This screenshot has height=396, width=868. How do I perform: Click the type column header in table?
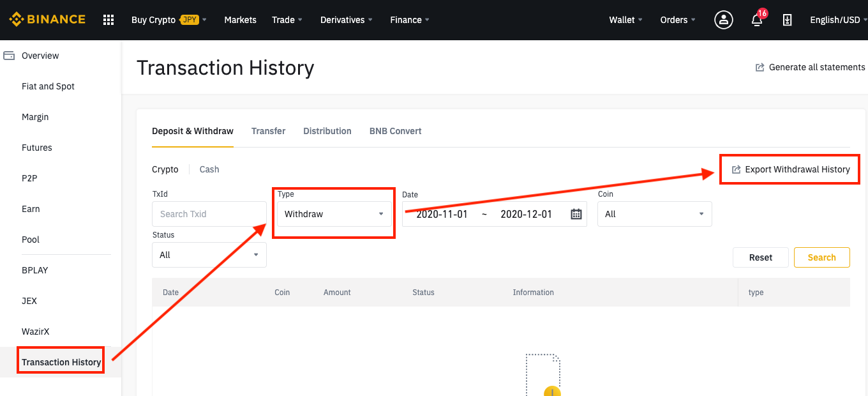(756, 293)
